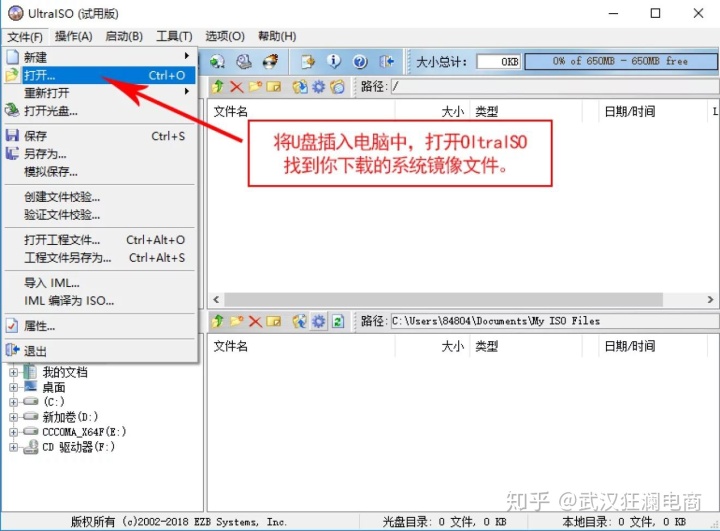Choose 打开... from the file menu
Viewport: 720px width, 531px height.
[100, 75]
